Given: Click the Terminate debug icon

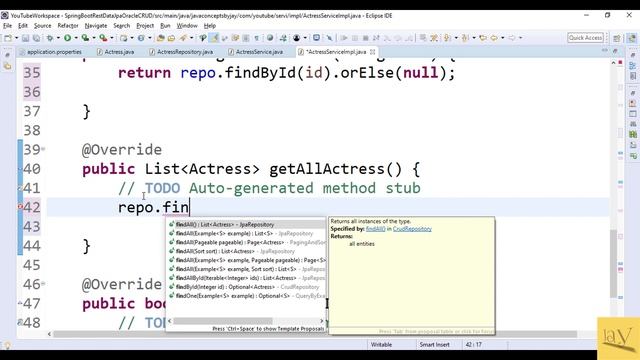Looking at the screenshot, I should [366, 38].
